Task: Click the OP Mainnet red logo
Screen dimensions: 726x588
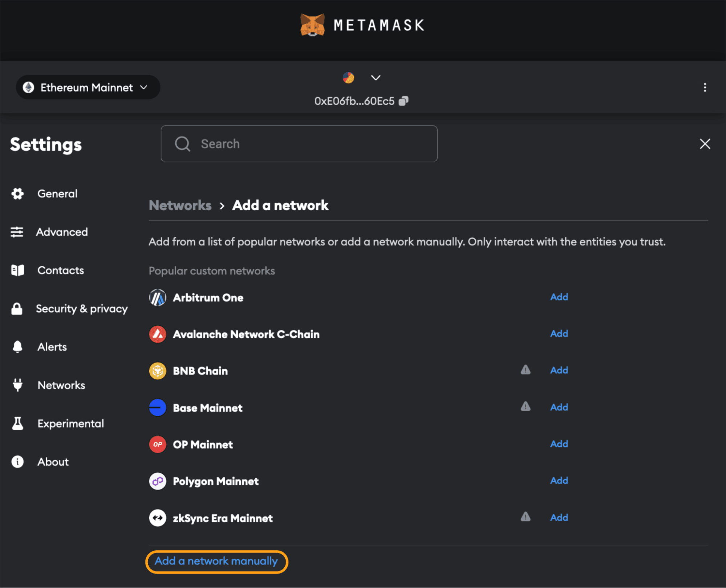Action: pos(158,445)
